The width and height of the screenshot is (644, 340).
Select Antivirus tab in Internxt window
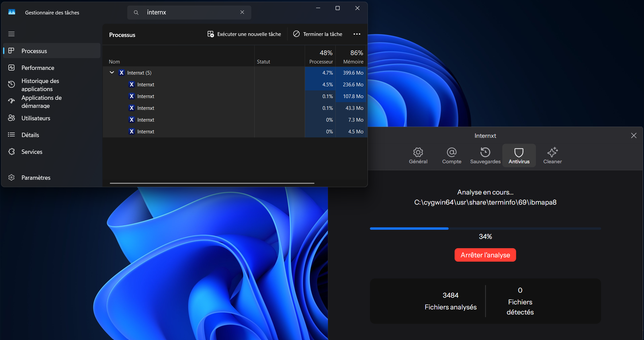(x=519, y=156)
